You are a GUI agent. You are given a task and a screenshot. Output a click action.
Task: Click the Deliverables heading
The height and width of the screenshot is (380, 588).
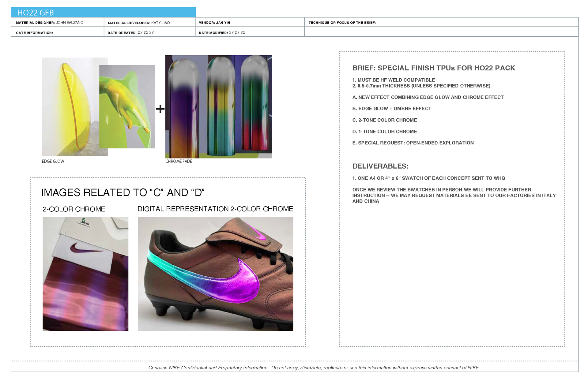tap(380, 166)
